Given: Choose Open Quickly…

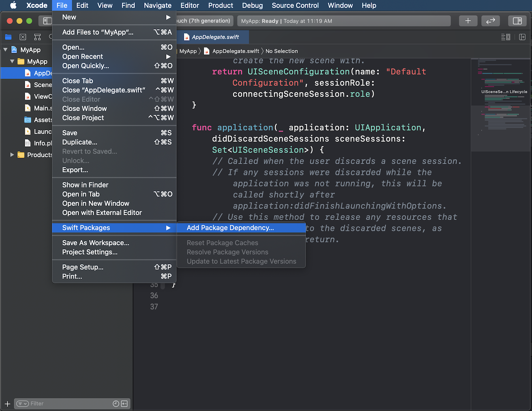Looking at the screenshot, I should click(x=114, y=66).
